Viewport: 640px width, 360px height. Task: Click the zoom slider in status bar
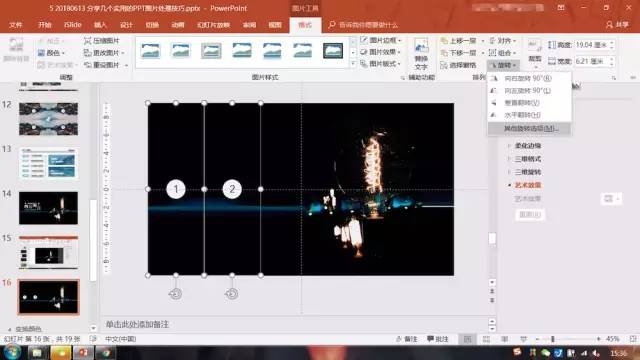(x=568, y=339)
